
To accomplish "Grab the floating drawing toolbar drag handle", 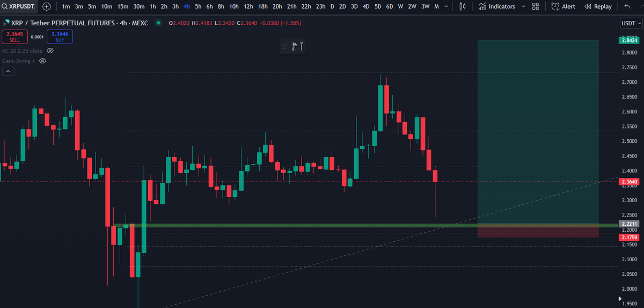I will [x=284, y=46].
